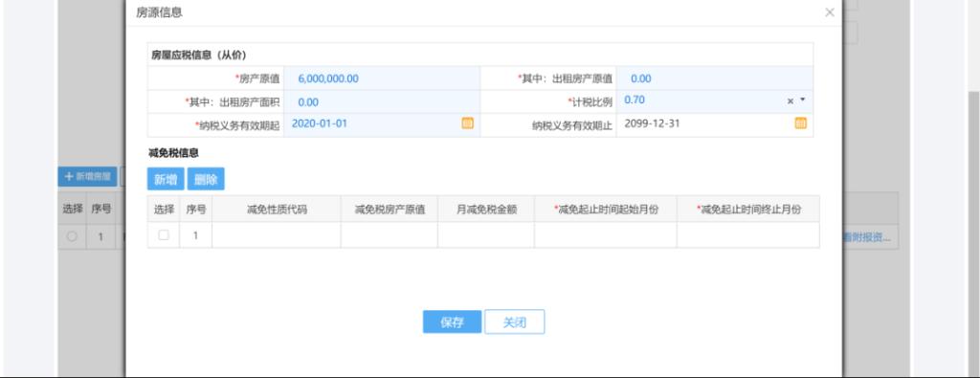Click the 出租房产面积 input field

coord(382,101)
